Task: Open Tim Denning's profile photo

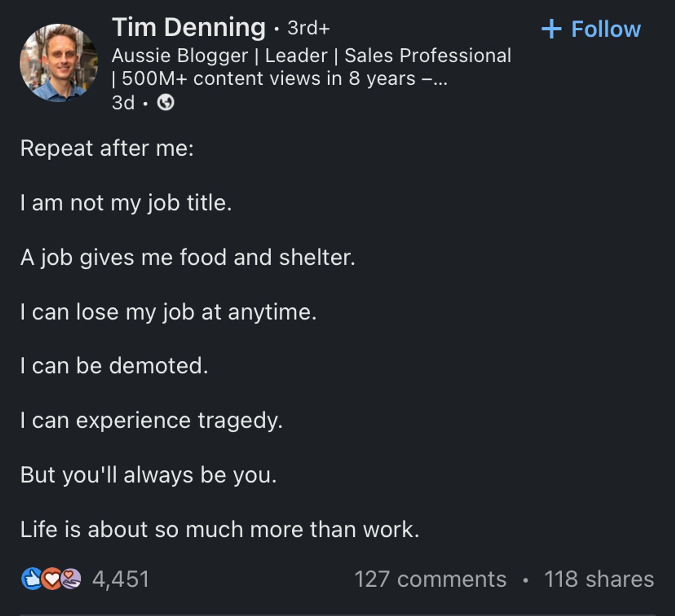Action: [x=59, y=63]
